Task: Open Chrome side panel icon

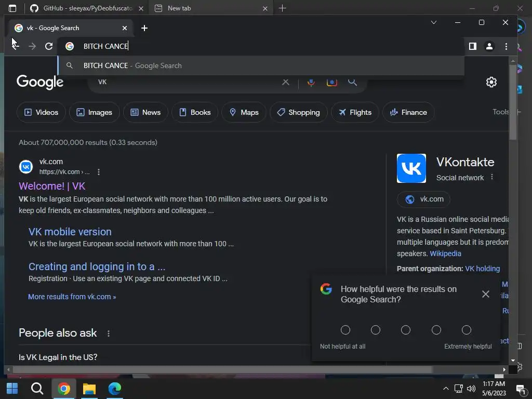Action: point(473,46)
